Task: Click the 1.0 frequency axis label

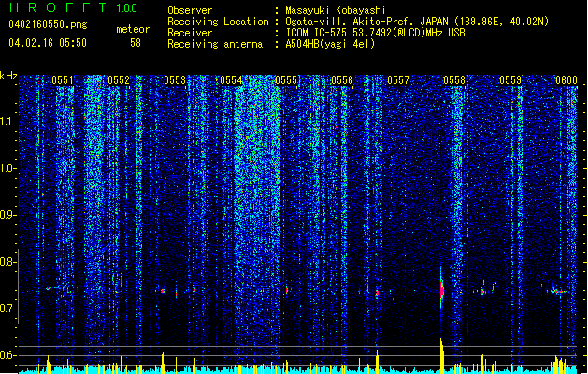Action: click(x=8, y=168)
